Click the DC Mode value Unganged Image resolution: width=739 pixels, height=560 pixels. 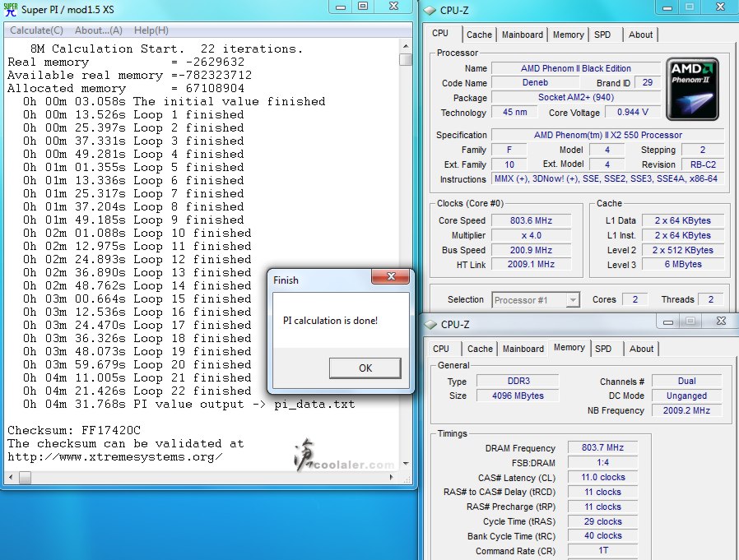(686, 396)
